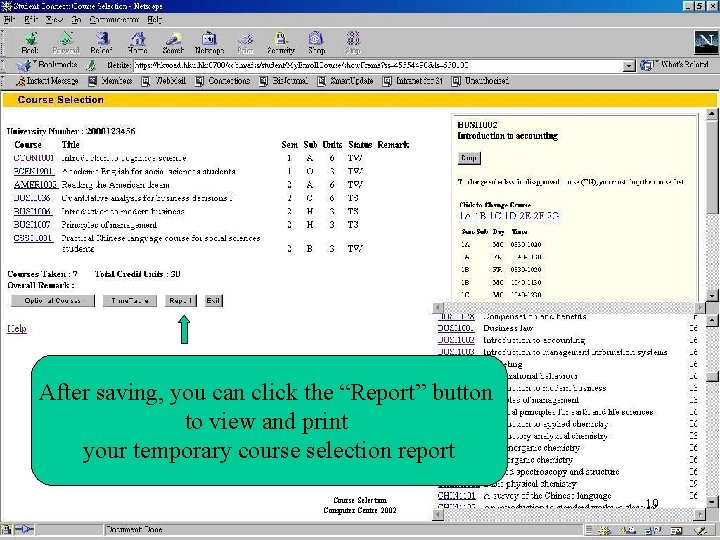Open the File menu

9,20
